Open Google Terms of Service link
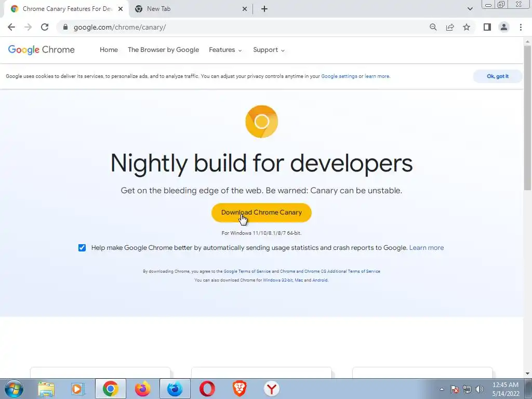Image resolution: width=532 pixels, height=399 pixels. pos(247,271)
